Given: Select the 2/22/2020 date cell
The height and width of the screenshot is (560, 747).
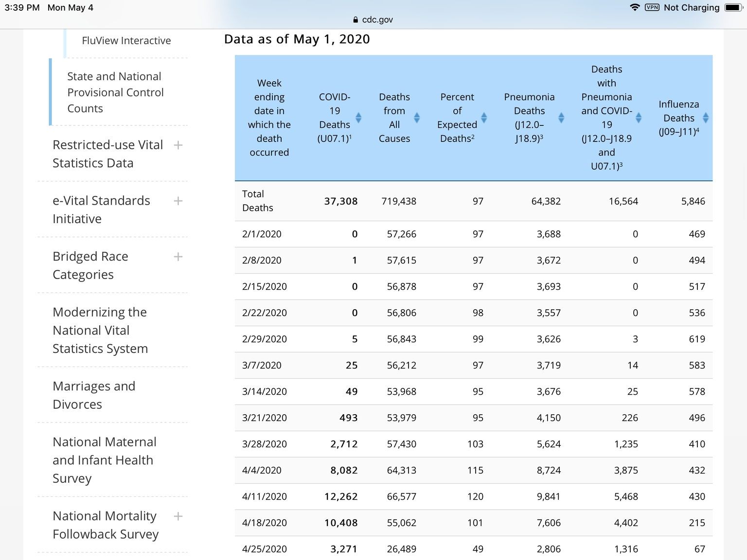Looking at the screenshot, I should [265, 313].
